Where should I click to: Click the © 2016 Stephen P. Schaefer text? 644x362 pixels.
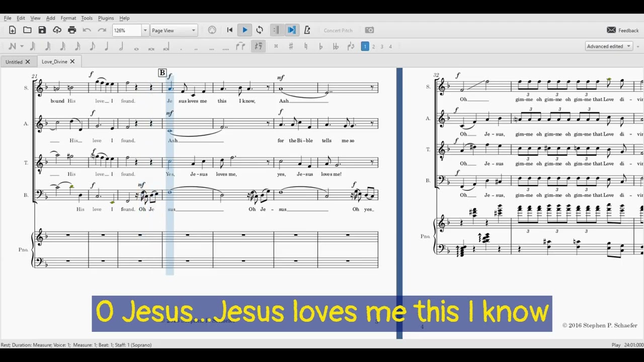click(600, 325)
